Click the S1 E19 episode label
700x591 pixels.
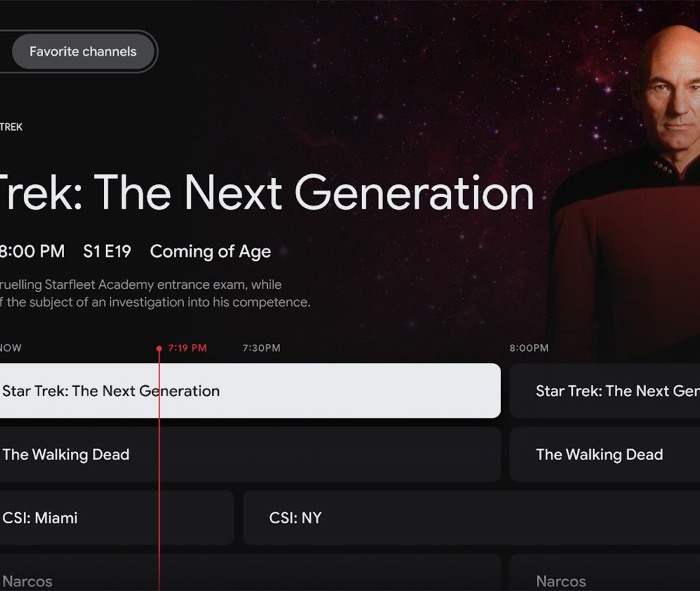[107, 251]
